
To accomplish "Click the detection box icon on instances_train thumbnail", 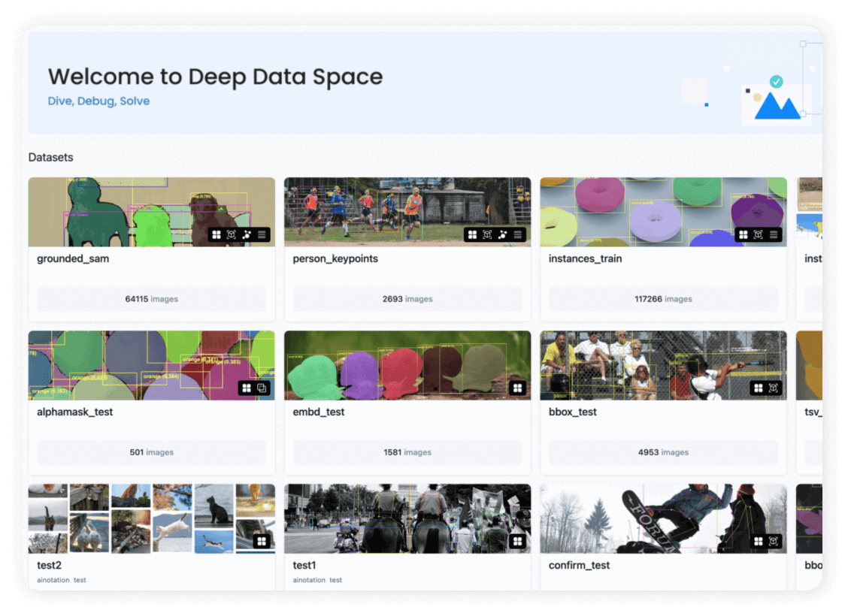I will pyautogui.click(x=758, y=234).
